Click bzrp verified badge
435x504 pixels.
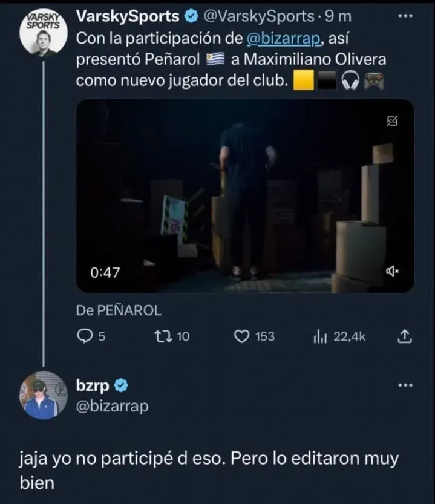pyautogui.click(x=121, y=385)
